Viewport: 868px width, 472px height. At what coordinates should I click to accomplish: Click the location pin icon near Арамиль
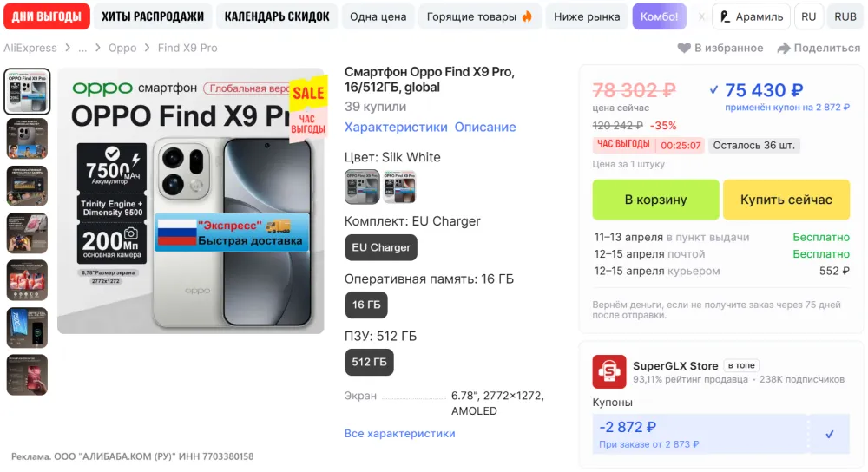click(x=725, y=16)
